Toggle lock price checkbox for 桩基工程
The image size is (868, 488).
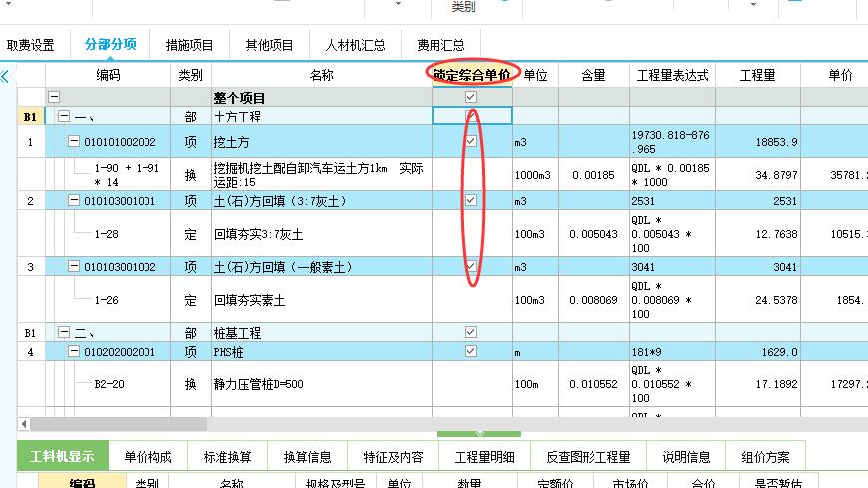click(x=471, y=332)
